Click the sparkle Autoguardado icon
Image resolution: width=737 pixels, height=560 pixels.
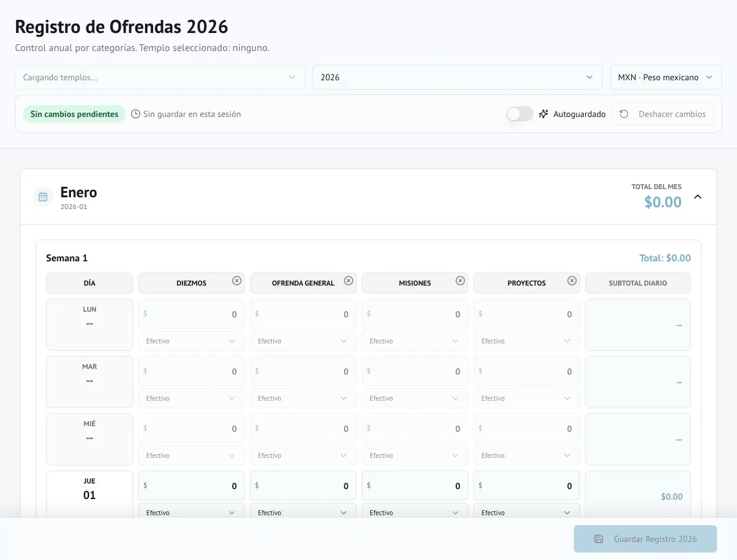(x=543, y=114)
